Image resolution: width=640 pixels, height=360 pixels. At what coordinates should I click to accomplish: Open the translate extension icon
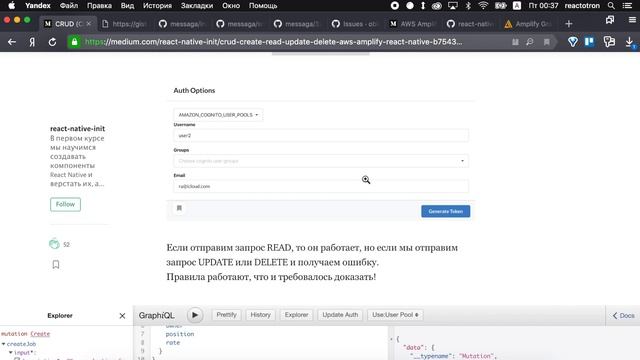pyautogui.click(x=609, y=42)
